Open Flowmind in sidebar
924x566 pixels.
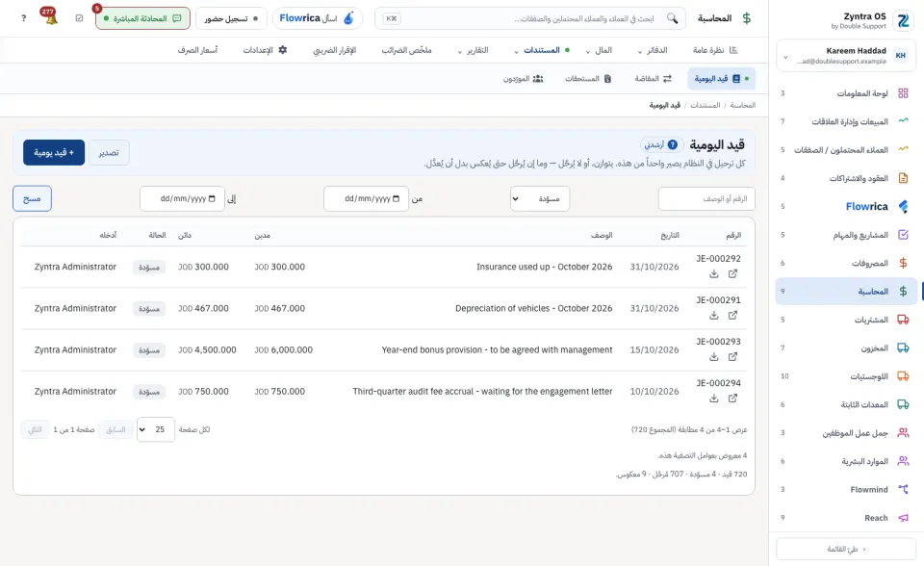[846, 489]
